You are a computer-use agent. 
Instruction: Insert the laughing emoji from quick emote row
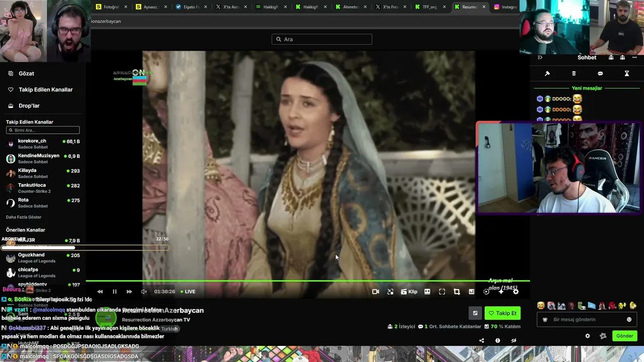pyautogui.click(x=541, y=305)
